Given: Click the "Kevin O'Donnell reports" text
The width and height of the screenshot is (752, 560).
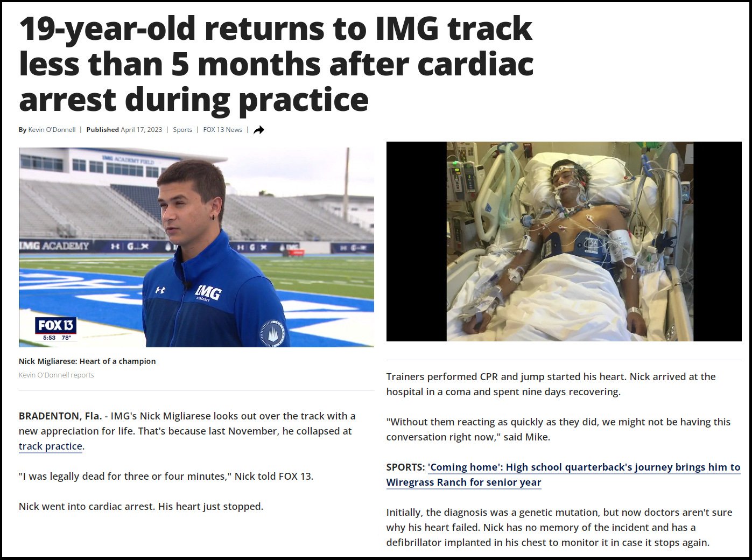Looking at the screenshot, I should 56,375.
